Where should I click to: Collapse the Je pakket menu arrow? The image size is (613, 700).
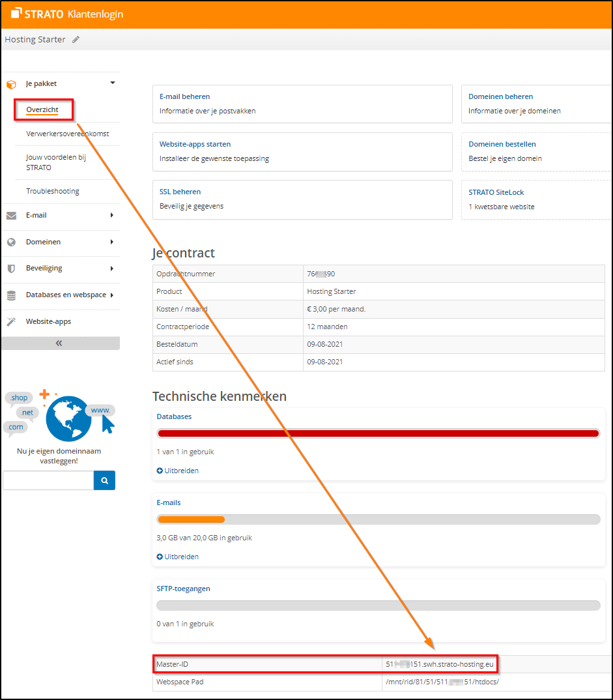point(112,83)
